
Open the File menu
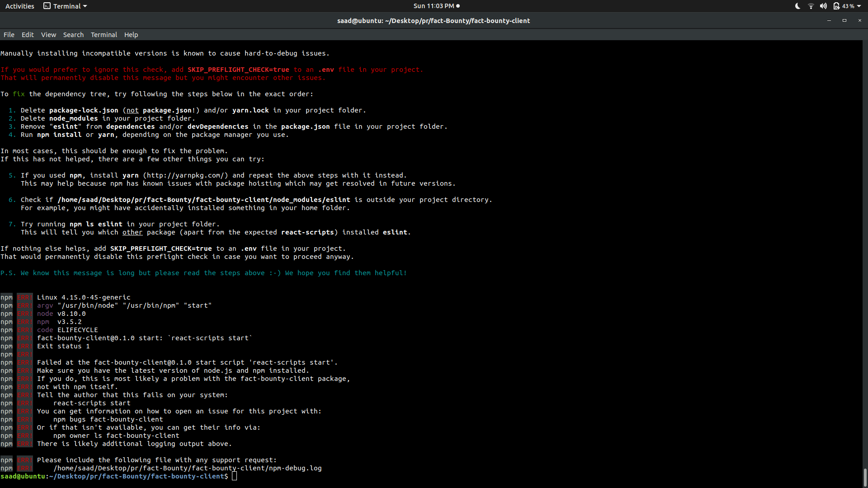(9, 34)
